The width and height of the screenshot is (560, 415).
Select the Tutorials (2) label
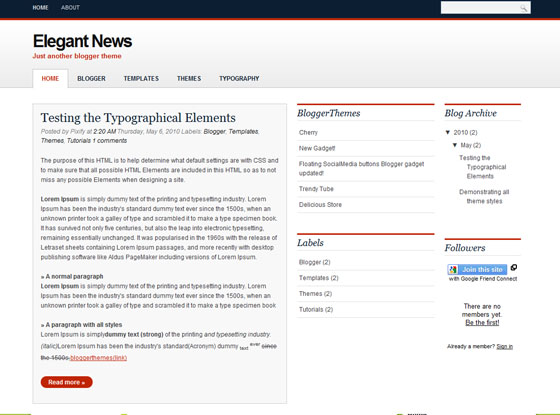tap(316, 310)
